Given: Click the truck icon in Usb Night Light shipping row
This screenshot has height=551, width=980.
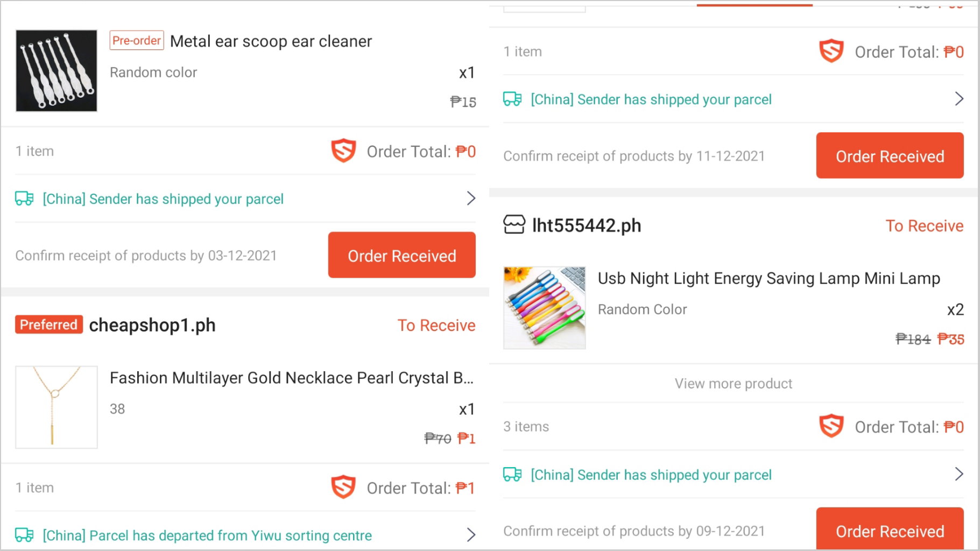Looking at the screenshot, I should pyautogui.click(x=512, y=474).
